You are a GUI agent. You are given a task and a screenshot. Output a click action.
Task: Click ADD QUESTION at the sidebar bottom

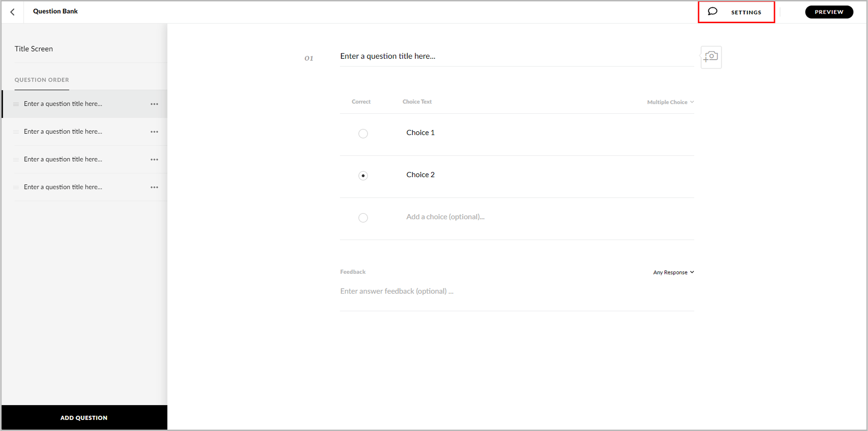click(84, 417)
